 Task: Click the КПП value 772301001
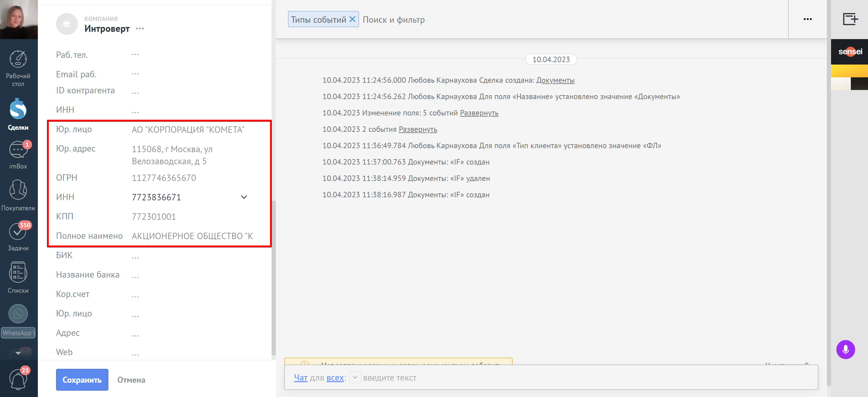(x=154, y=217)
